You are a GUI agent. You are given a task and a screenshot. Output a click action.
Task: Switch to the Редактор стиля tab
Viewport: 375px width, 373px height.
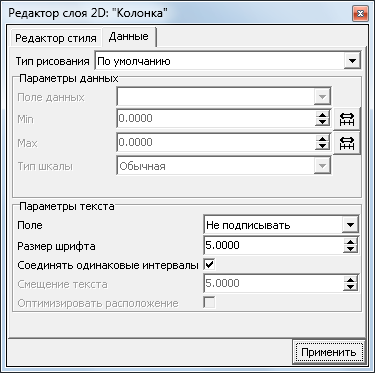(56, 38)
